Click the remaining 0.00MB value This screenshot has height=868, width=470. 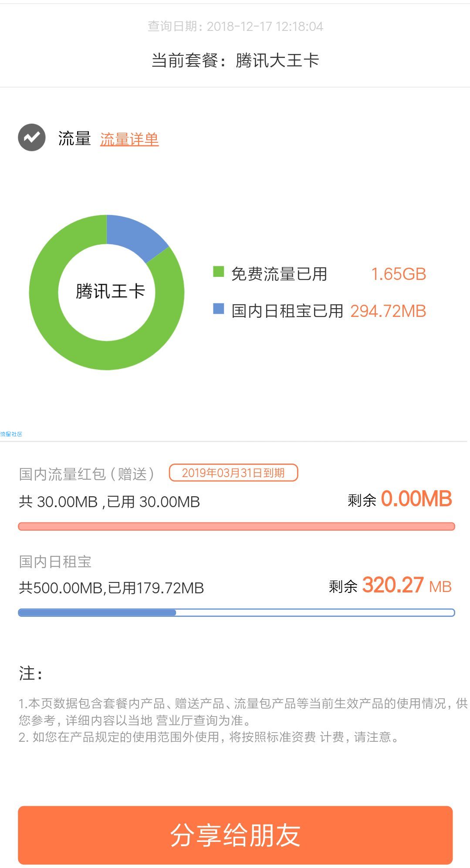(x=416, y=499)
